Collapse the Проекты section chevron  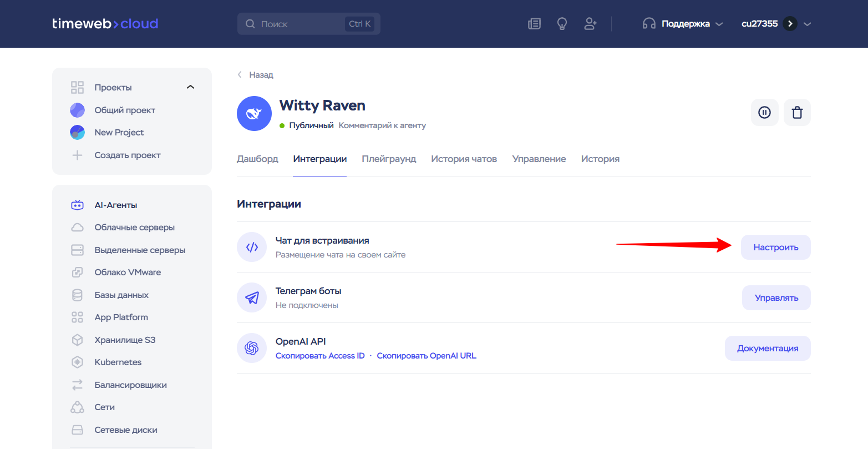pos(190,87)
